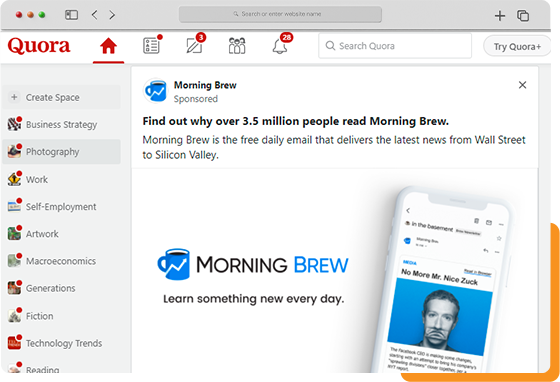
Task: Open the Spaces people icon
Action: point(237,46)
